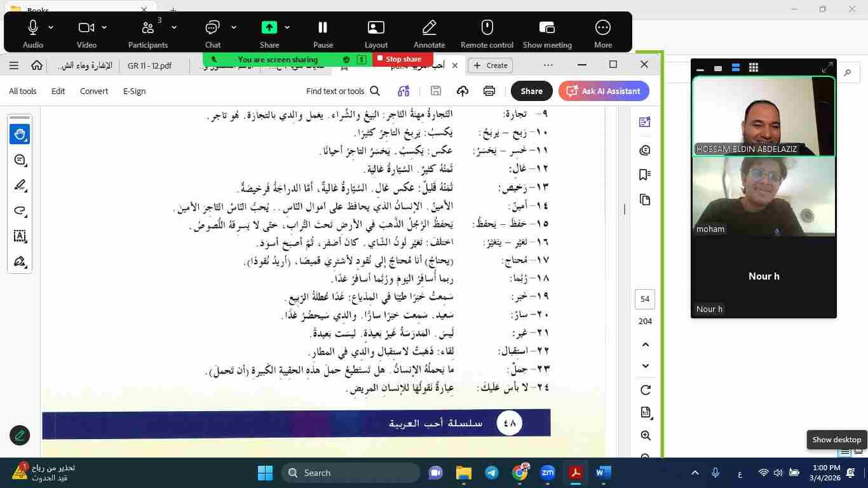Open the Share options arrow
The width and height of the screenshot is (868, 488).
coord(287,27)
